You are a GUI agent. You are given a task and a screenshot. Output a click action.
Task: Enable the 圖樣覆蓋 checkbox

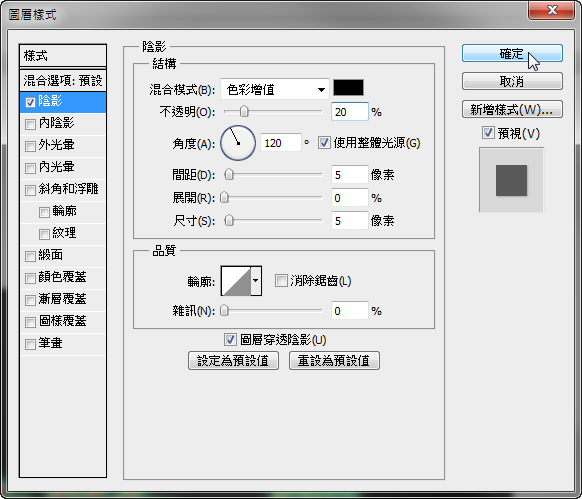[x=30, y=322]
